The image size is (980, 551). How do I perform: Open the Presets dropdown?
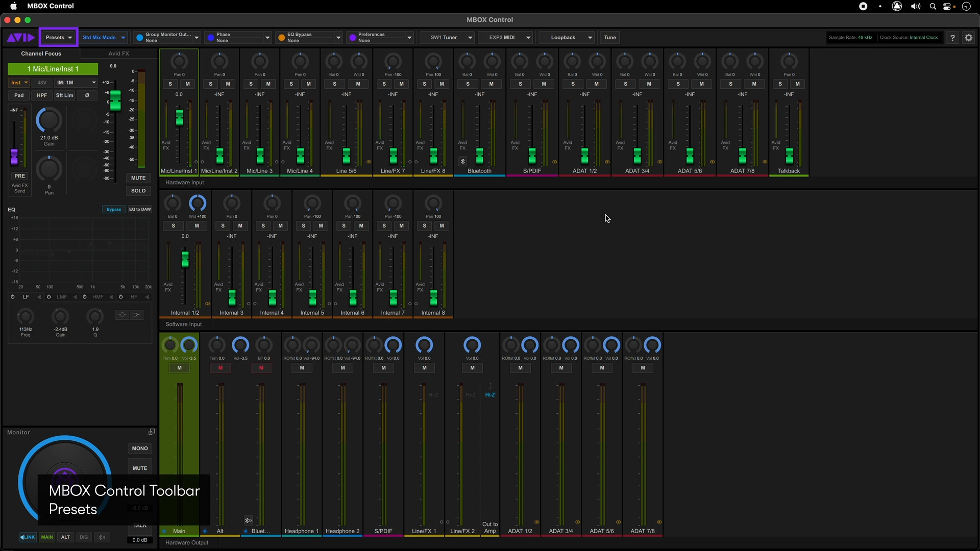point(59,37)
